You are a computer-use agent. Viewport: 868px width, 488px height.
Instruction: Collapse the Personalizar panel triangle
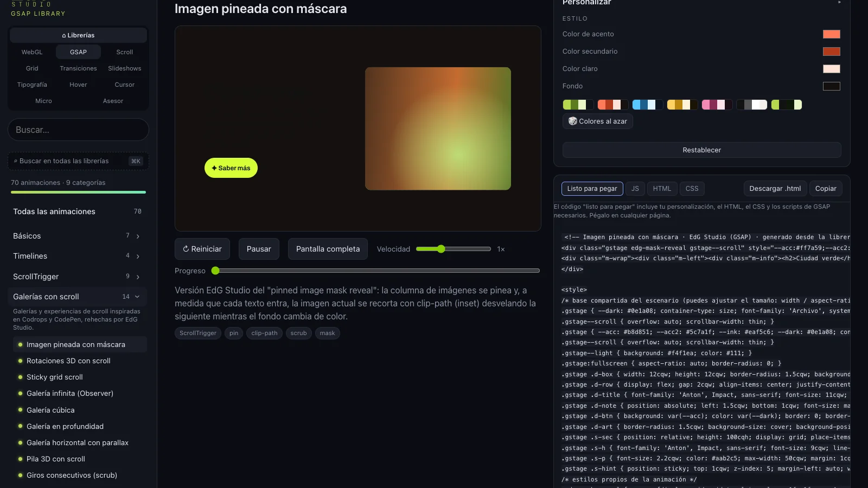pos(839,2)
